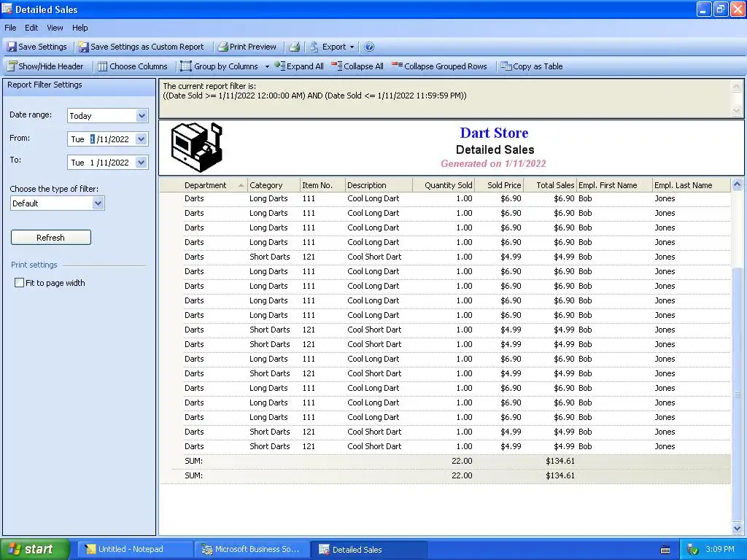Open the Edit menu
The width and height of the screenshot is (747, 560).
click(31, 28)
